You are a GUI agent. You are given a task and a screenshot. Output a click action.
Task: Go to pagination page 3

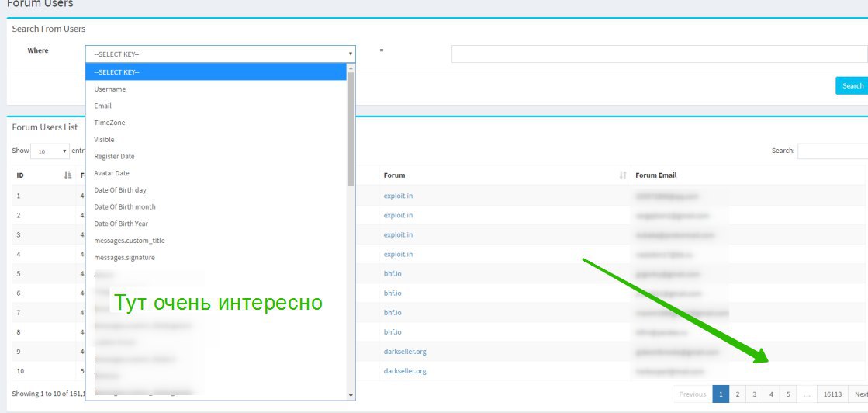point(754,394)
